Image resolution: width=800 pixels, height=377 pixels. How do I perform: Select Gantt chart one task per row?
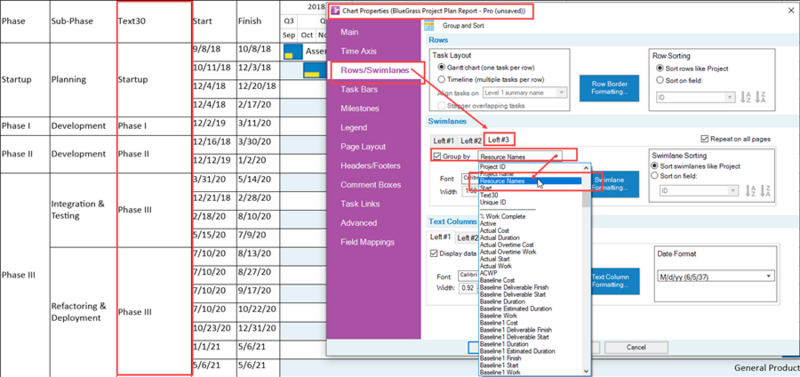pyautogui.click(x=441, y=67)
